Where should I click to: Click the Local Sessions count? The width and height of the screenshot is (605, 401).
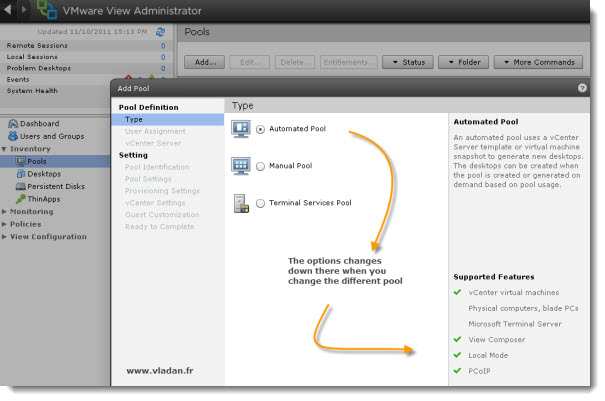click(163, 57)
